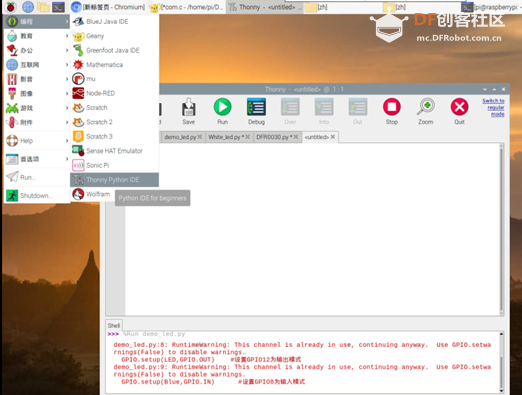The width and height of the screenshot is (522, 395).
Task: Expand the 图像 graphics category
Action: (37, 93)
